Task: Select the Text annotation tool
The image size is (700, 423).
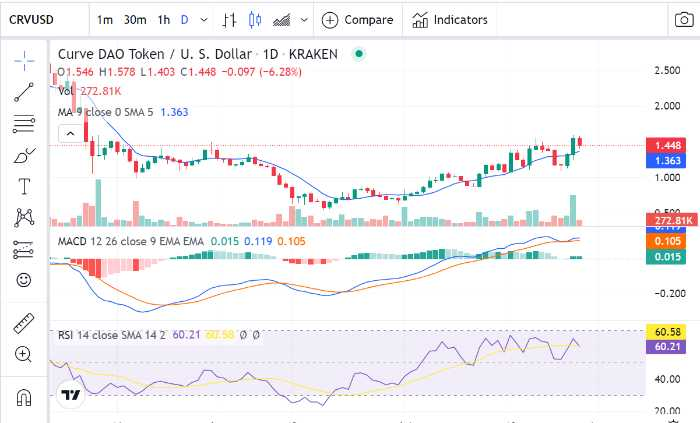Action: click(x=24, y=186)
